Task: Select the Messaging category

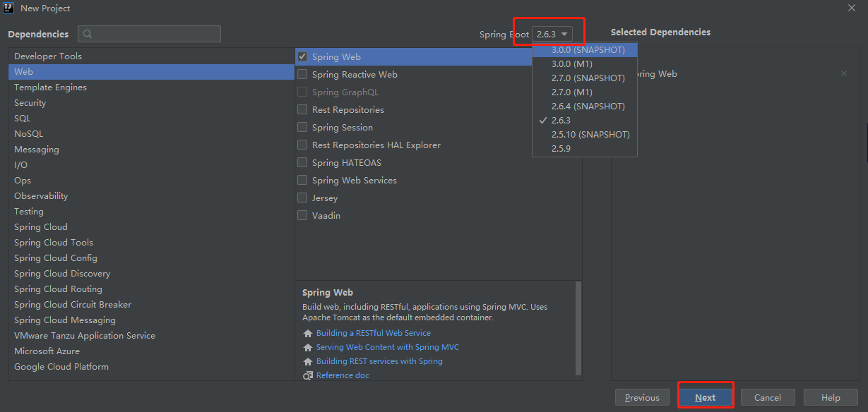Action: tap(151, 150)
